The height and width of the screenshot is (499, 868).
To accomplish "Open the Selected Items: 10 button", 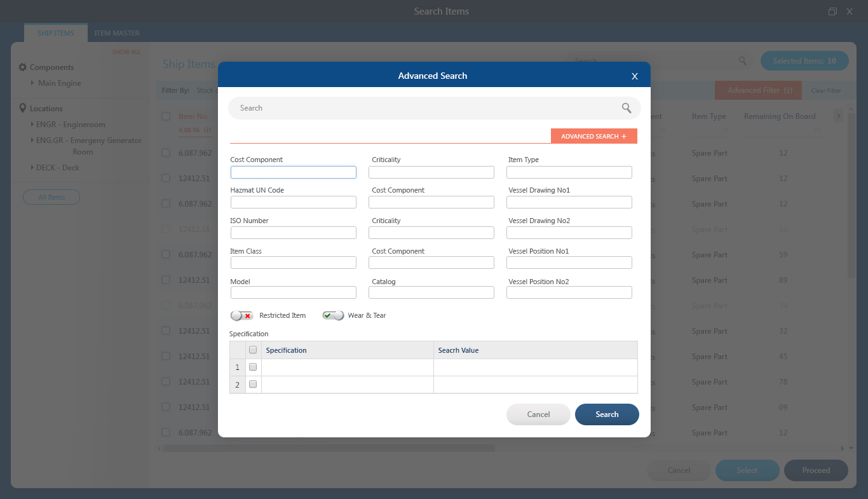I will (804, 61).
